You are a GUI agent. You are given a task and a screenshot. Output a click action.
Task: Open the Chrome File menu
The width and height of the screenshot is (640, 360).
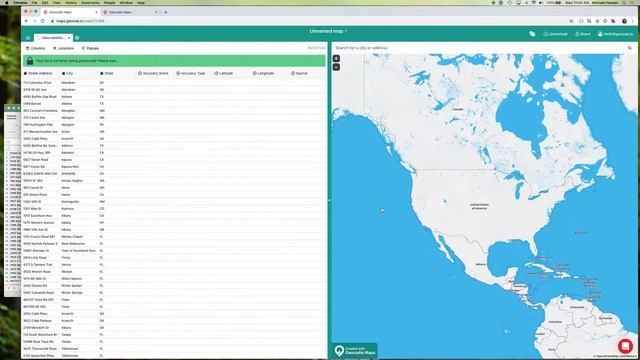click(x=34, y=2)
